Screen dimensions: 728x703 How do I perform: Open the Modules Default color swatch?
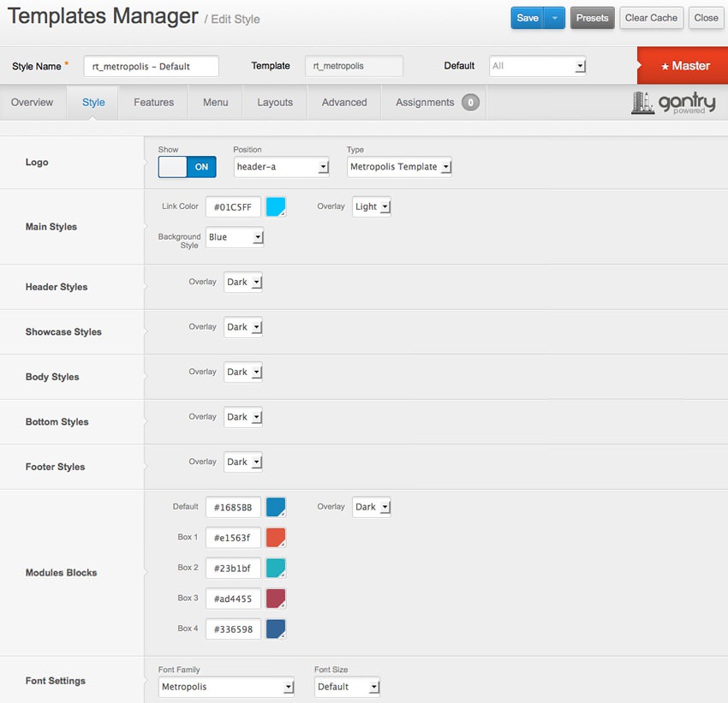[x=276, y=507]
